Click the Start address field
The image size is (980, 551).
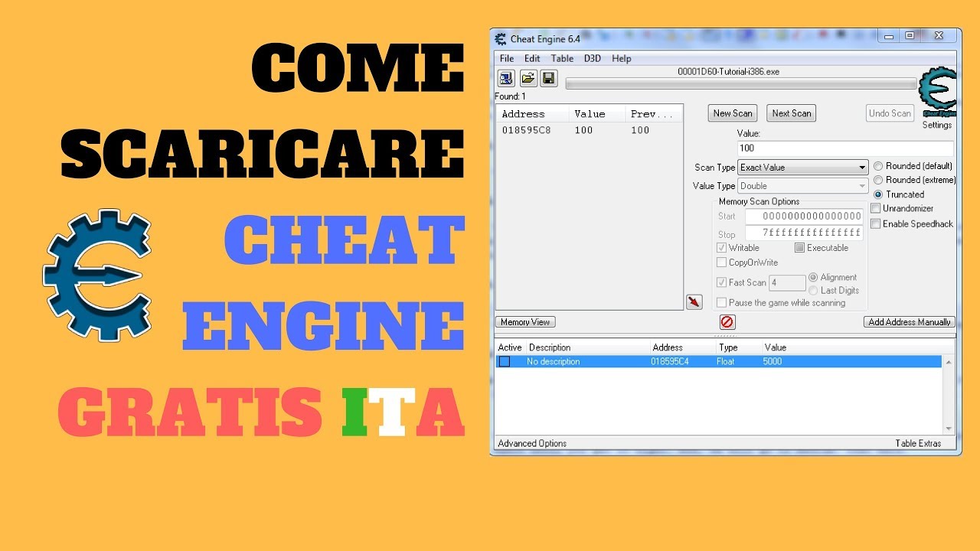click(x=804, y=217)
